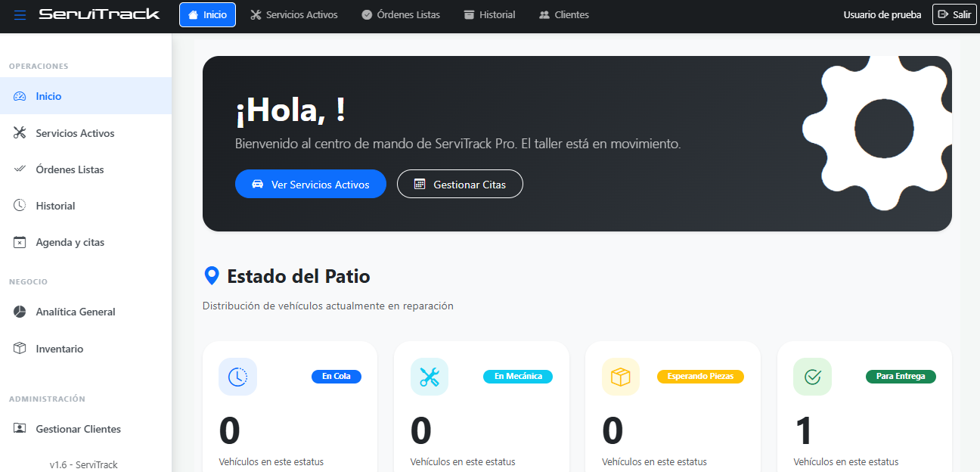Click the green checkmark in the Para Entrega card

point(812,376)
